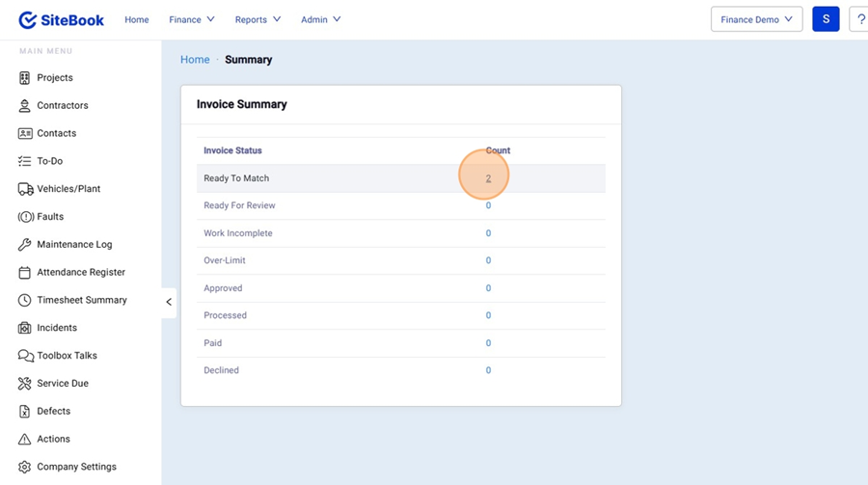The height and width of the screenshot is (485, 868).
Task: Expand the Finance dropdown menu
Action: coord(191,19)
